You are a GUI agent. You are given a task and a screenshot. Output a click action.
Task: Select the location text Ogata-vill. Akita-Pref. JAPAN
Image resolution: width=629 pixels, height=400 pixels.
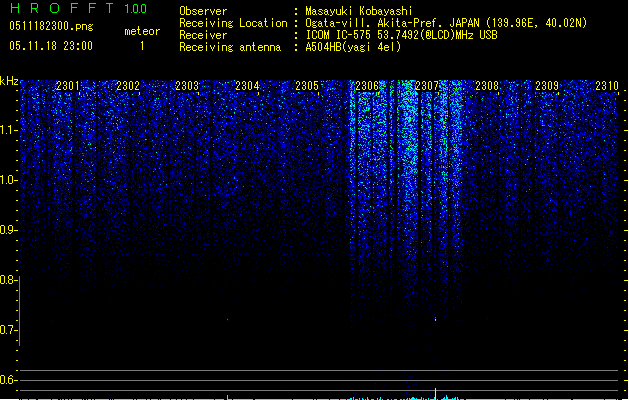pyautogui.click(x=392, y=23)
